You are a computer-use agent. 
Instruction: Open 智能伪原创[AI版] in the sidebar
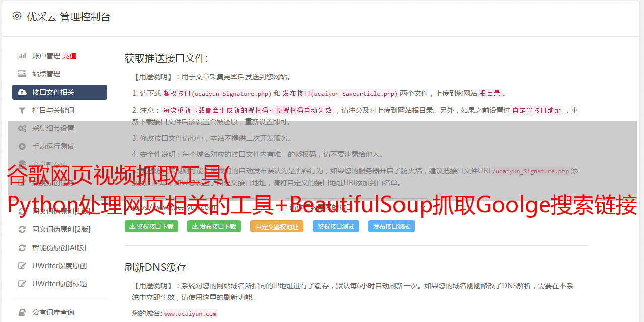point(59,248)
